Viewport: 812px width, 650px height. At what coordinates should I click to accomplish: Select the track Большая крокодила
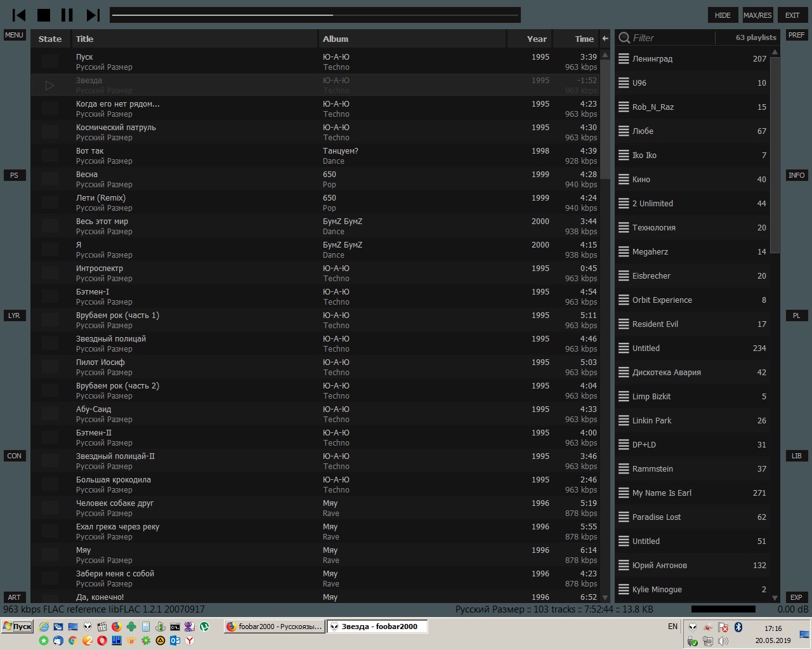tap(315, 484)
